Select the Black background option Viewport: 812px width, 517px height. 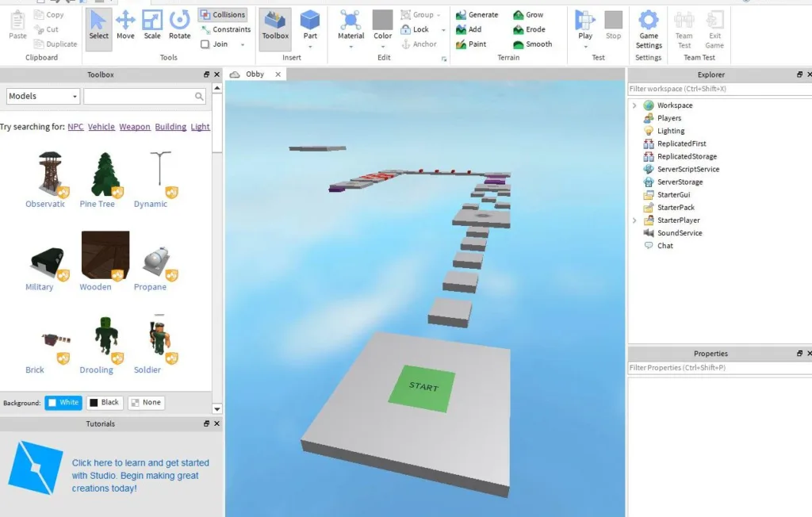tap(105, 402)
